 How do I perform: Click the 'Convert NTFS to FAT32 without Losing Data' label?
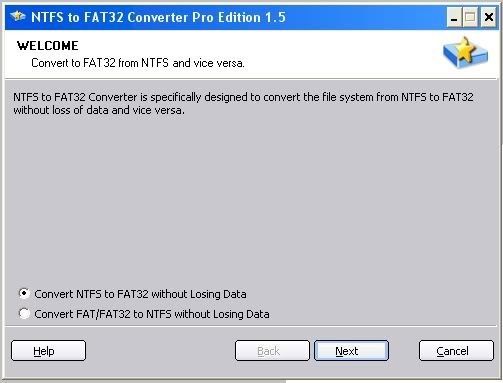tap(140, 294)
